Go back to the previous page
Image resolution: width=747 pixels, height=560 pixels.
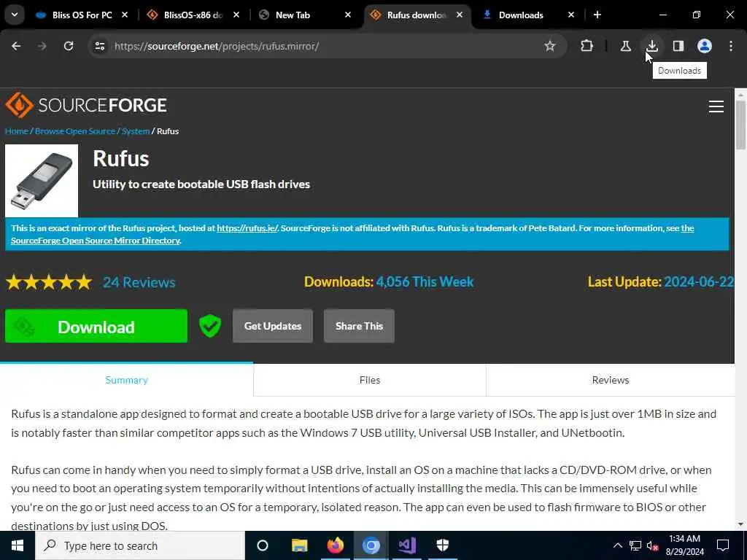click(x=16, y=46)
